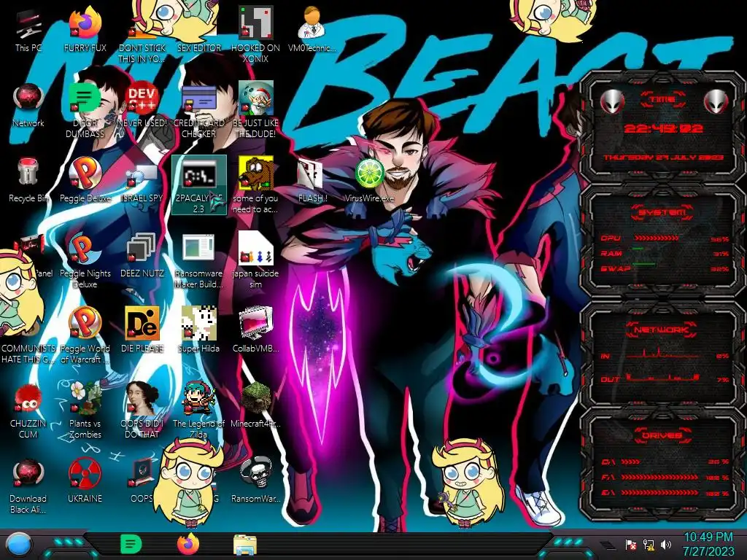Click the tray flag icon with red X
This screenshot has height=560, width=747.
(631, 545)
